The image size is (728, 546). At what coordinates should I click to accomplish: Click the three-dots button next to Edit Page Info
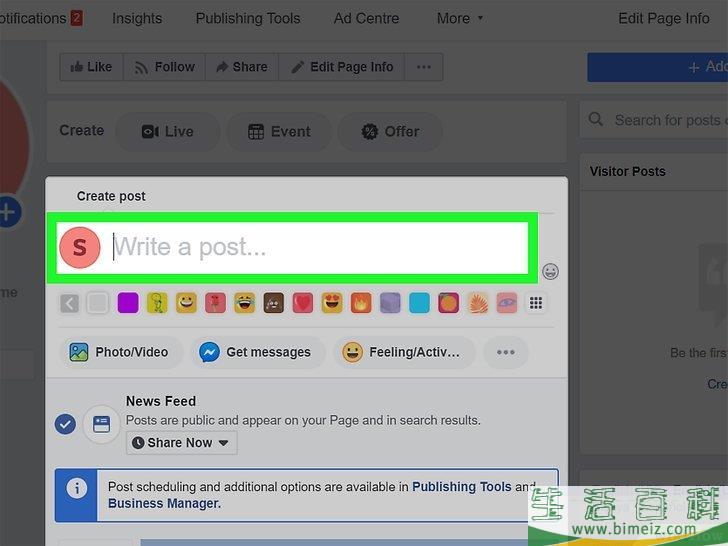(x=423, y=67)
